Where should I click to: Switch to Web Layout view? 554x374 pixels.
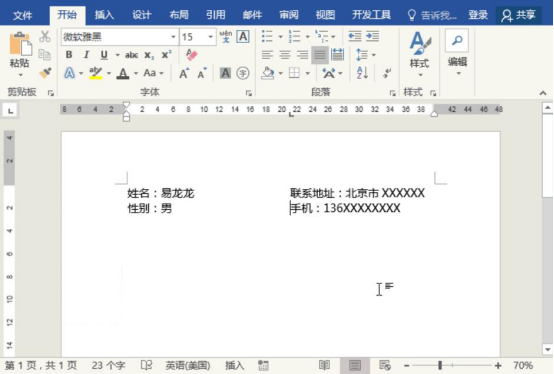click(385, 365)
